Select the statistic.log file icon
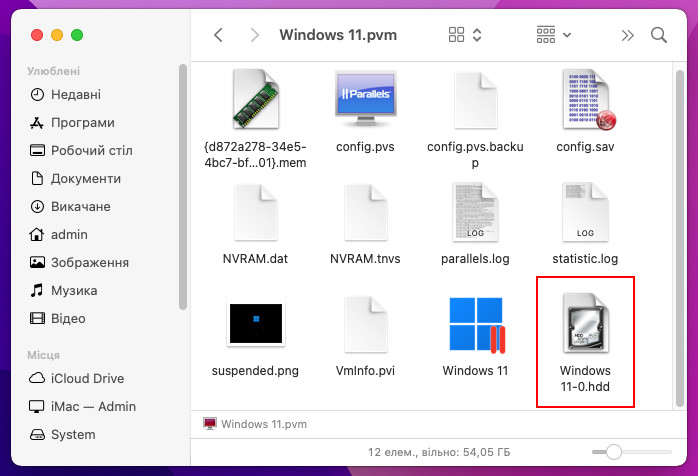 point(585,212)
